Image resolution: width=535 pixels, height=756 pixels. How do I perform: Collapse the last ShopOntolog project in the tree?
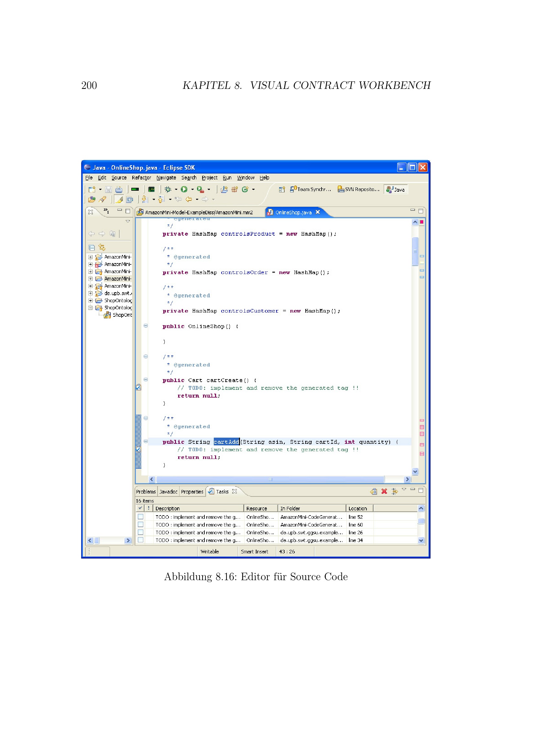point(90,307)
